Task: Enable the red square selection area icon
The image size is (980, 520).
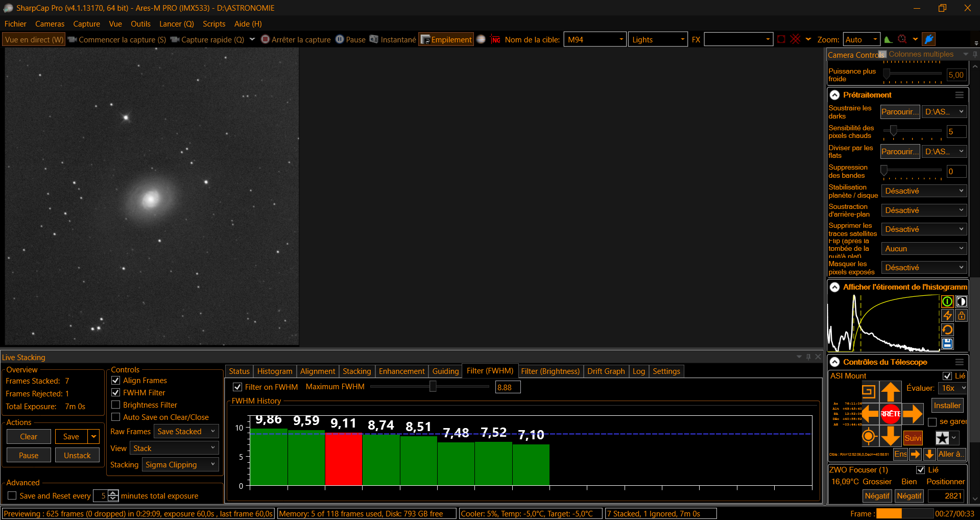Action: coord(781,39)
